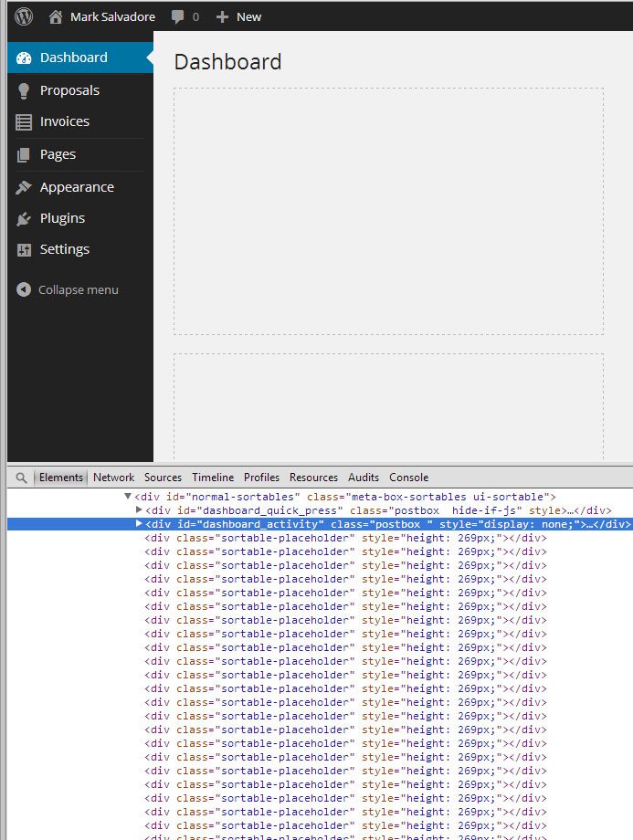Click the Plugins plug icon
The height and width of the screenshot is (840, 633).
point(24,218)
